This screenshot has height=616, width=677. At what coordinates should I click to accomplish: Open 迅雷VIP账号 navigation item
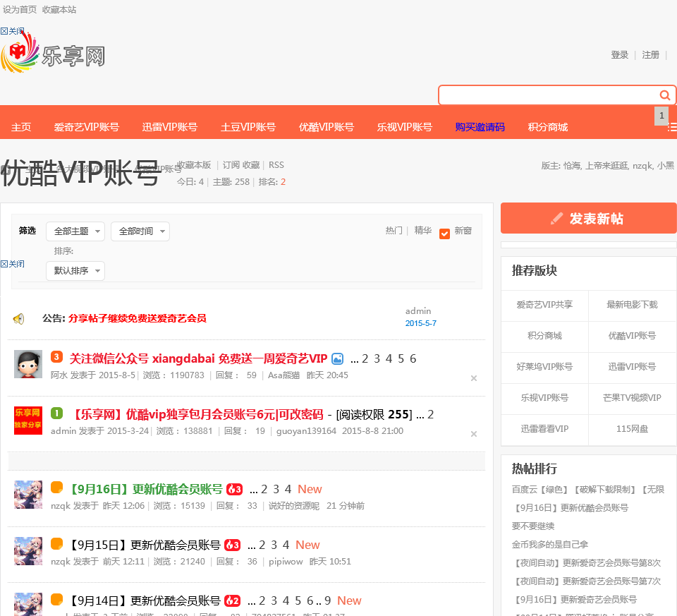pyautogui.click(x=170, y=127)
